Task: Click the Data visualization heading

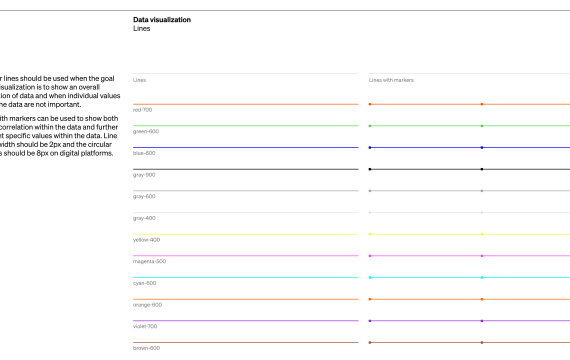Action: [x=162, y=20]
